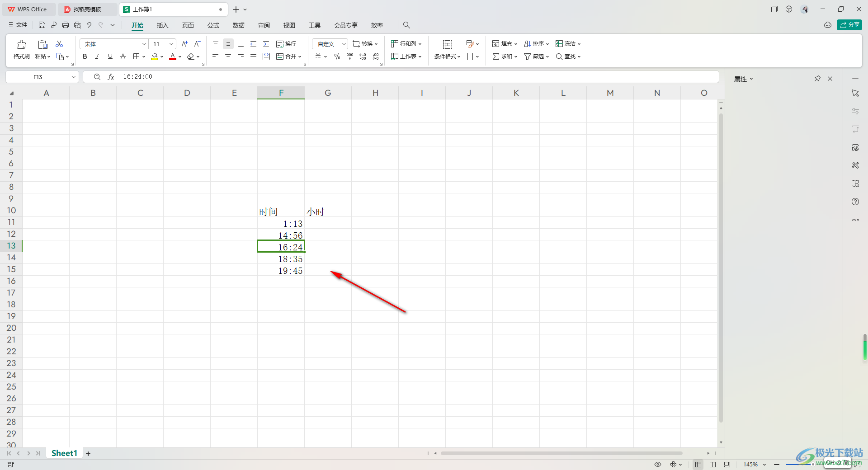
Task: Expand the 筛选 filter dropdown
Action: coord(547,57)
